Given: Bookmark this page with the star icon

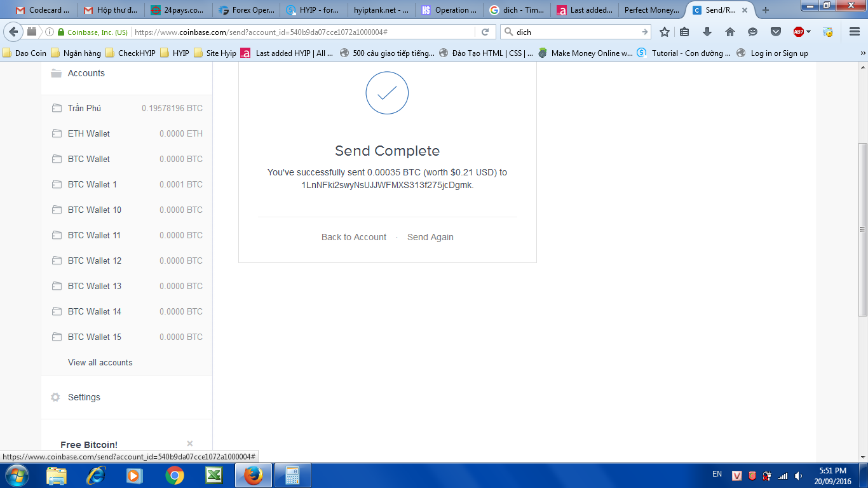Looking at the screenshot, I should tap(665, 32).
